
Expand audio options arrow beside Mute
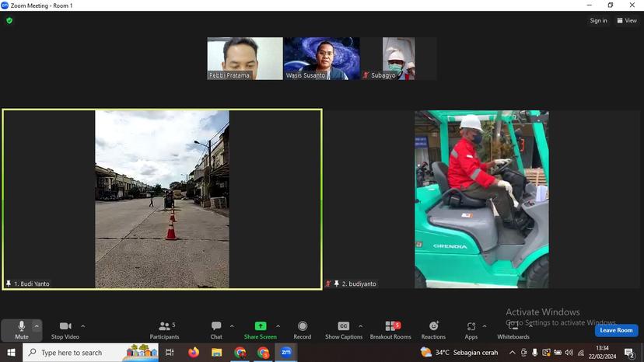(37, 326)
